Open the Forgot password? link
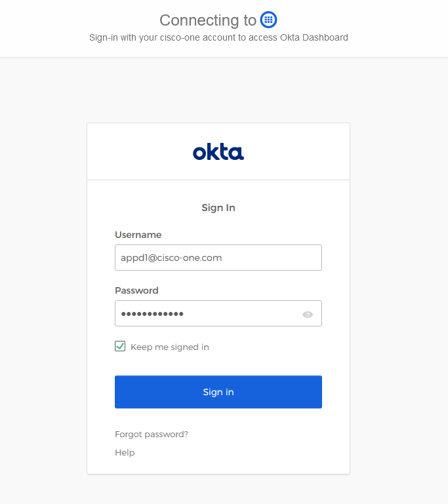Viewport: 448px width, 504px height. [x=152, y=434]
